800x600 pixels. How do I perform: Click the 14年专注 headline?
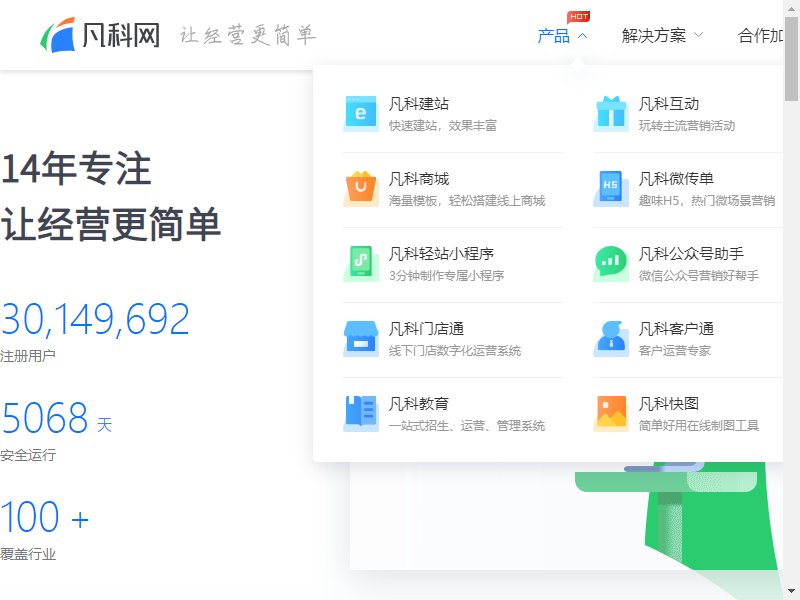tap(76, 168)
